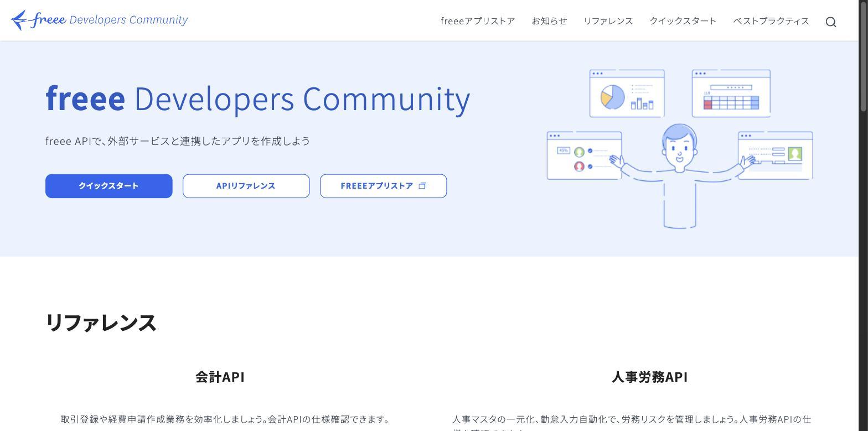Viewport: 868px width, 431px height.
Task: Select the 会計API heading
Action: (220, 377)
